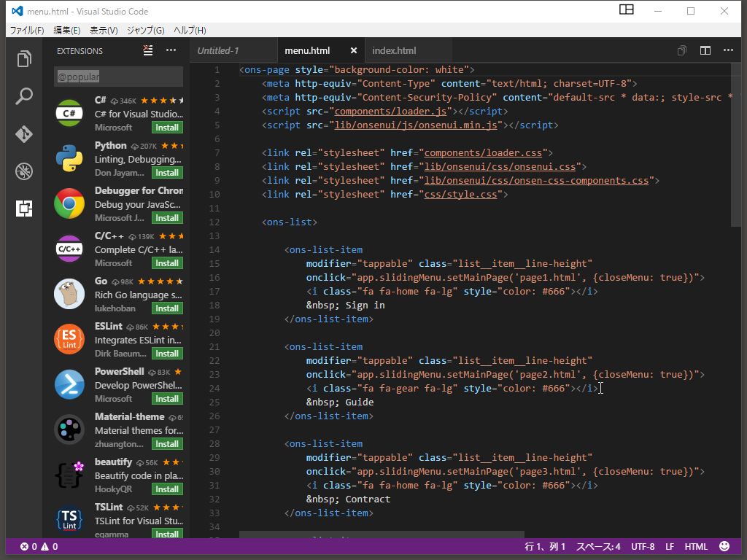Close the menu.html tab
The height and width of the screenshot is (560, 747).
tap(354, 50)
